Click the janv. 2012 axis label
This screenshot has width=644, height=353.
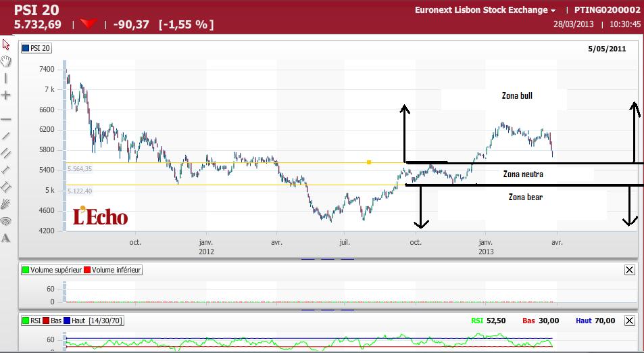coord(205,247)
